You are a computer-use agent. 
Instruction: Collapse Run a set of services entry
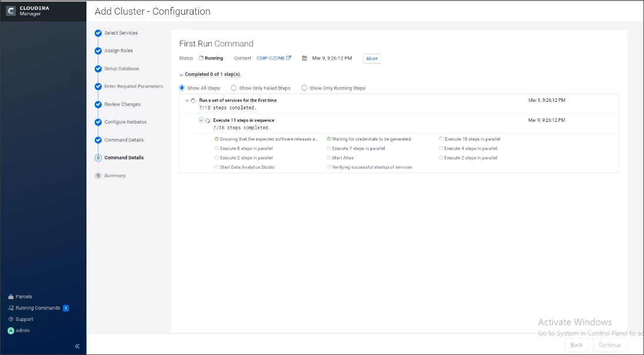coord(186,99)
